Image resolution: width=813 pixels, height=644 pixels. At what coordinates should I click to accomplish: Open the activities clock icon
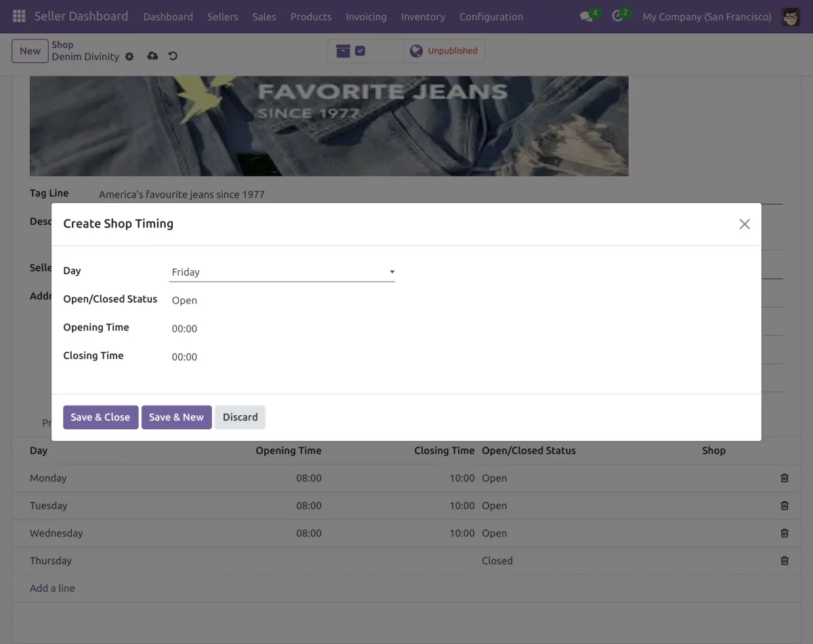(617, 16)
